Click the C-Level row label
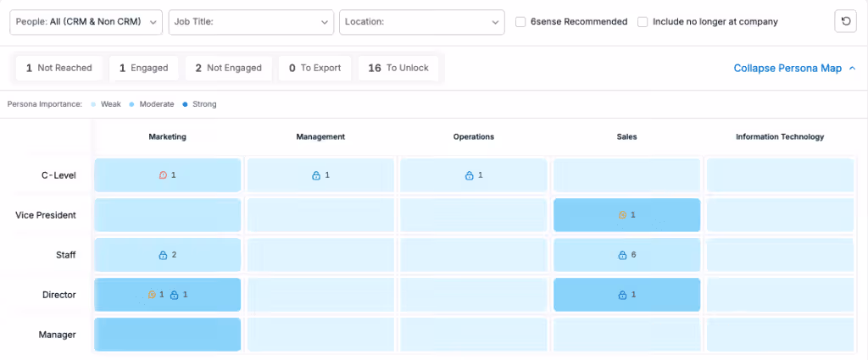 pyautogui.click(x=58, y=175)
